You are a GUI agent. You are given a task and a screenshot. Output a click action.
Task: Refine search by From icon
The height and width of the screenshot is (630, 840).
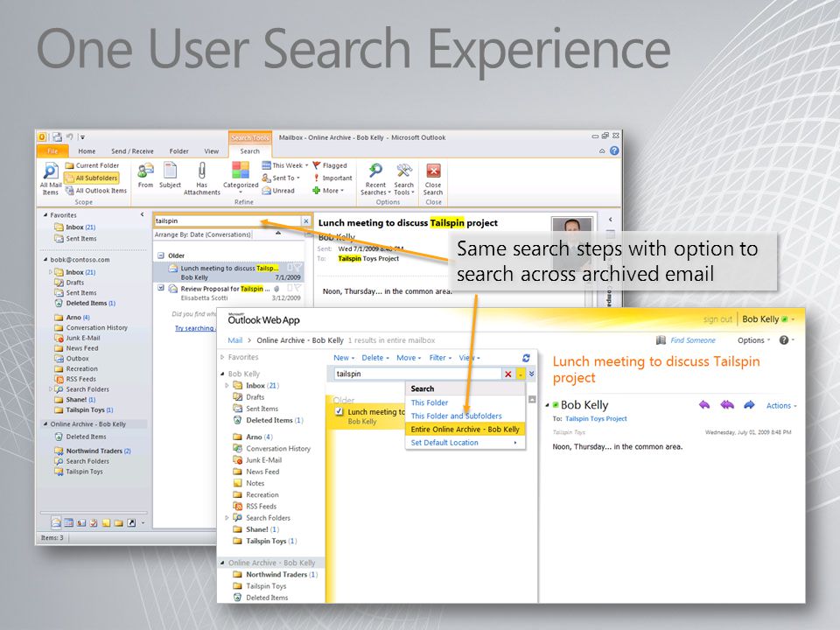click(x=145, y=176)
